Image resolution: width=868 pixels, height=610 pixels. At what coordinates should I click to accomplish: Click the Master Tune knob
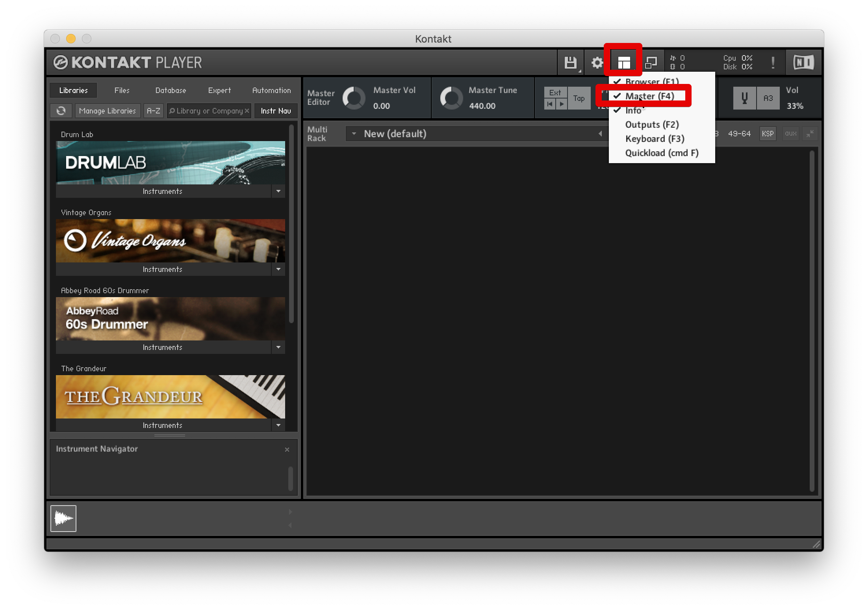pyautogui.click(x=451, y=98)
